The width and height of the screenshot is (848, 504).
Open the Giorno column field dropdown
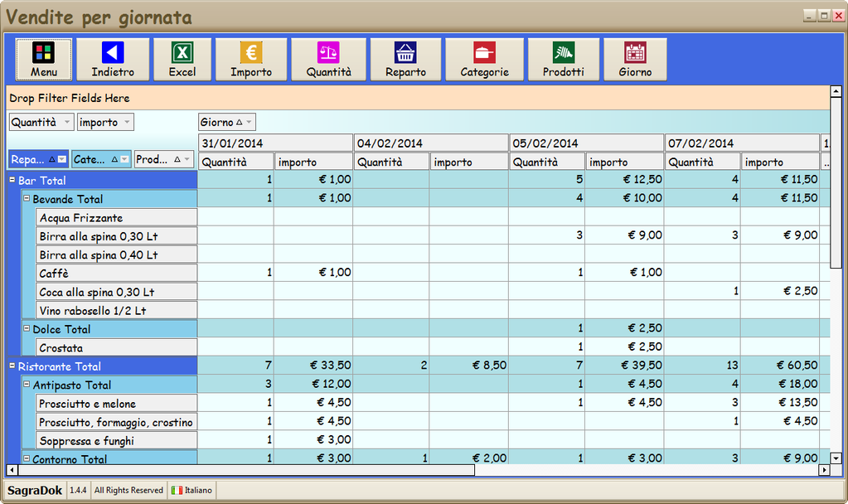(x=249, y=122)
